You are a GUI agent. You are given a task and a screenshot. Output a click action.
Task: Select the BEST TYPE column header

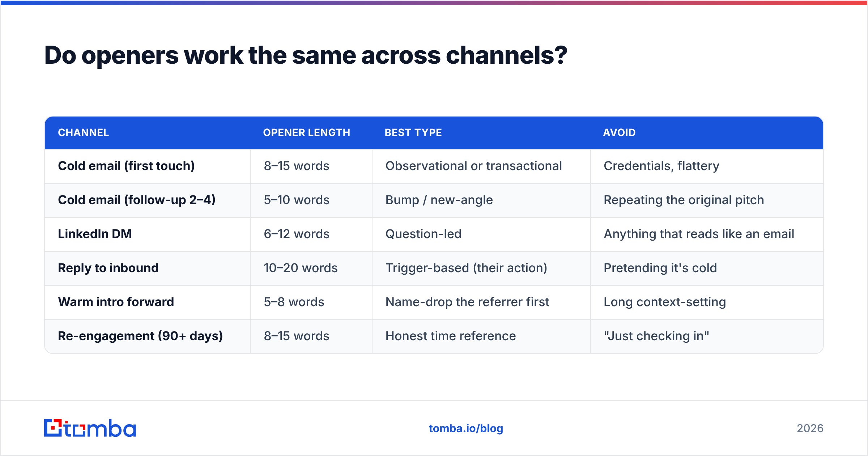pyautogui.click(x=413, y=132)
